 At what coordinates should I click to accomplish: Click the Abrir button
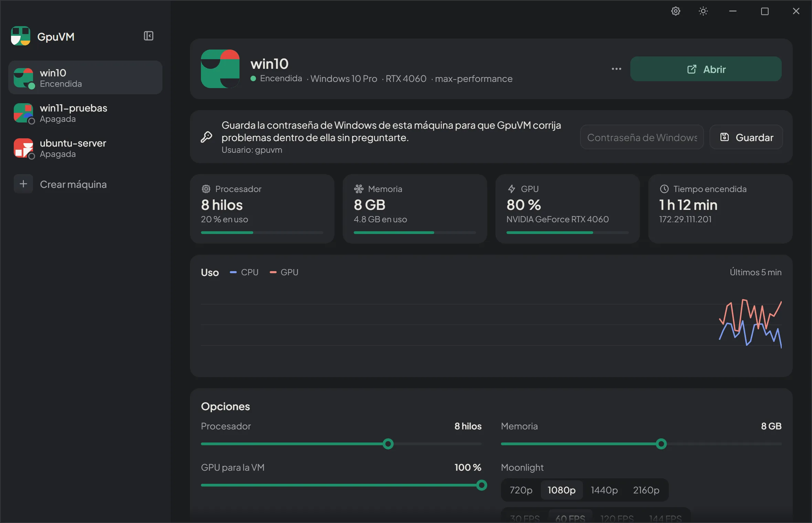pyautogui.click(x=706, y=69)
